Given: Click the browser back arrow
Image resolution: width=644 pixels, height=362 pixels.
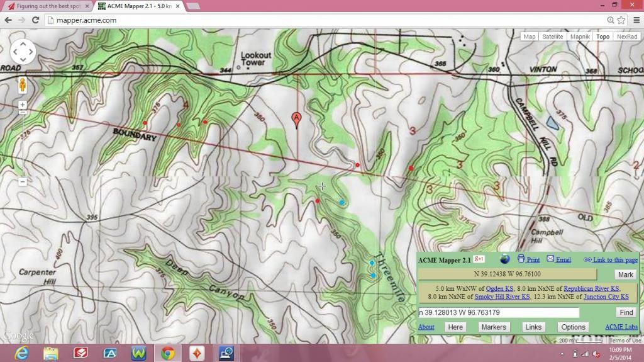Looking at the screenshot, I should pyautogui.click(x=8, y=20).
